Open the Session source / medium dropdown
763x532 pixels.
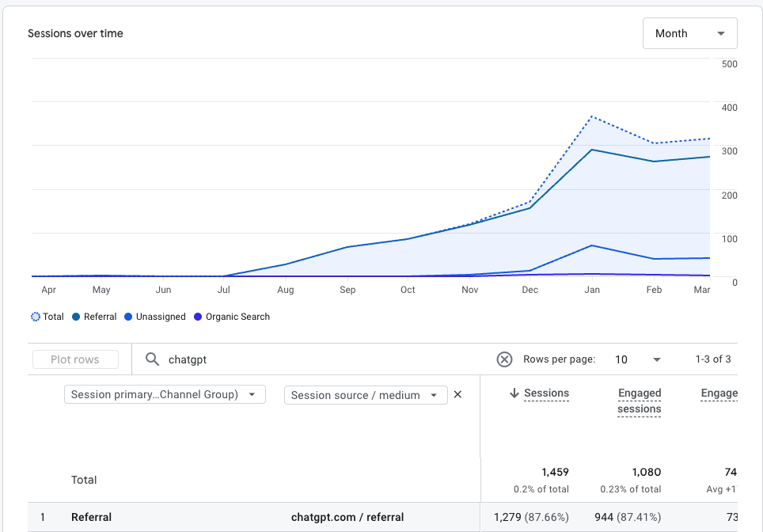coord(364,394)
